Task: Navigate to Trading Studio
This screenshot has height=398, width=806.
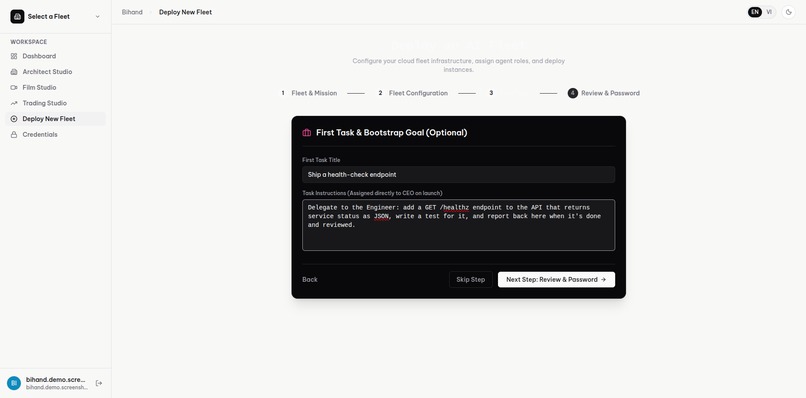Action: pos(56,103)
